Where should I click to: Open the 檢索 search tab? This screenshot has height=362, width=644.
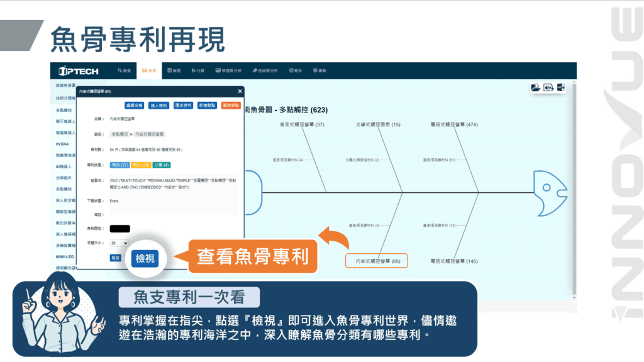point(125,71)
